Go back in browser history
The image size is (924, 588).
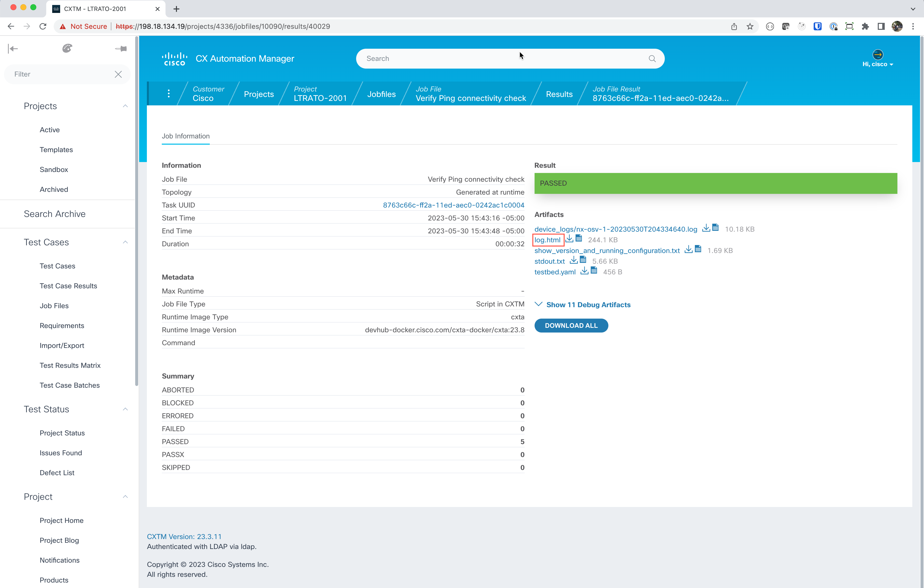pyautogui.click(x=11, y=26)
